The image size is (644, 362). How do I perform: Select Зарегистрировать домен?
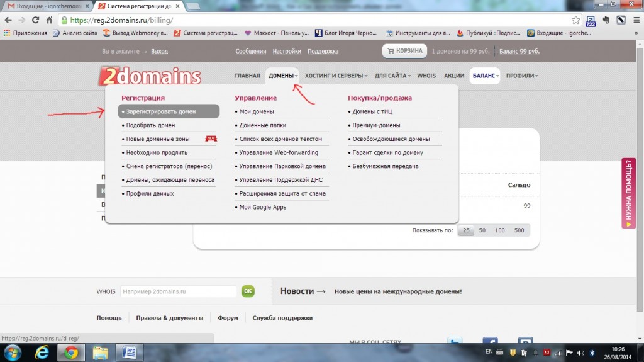169,111
